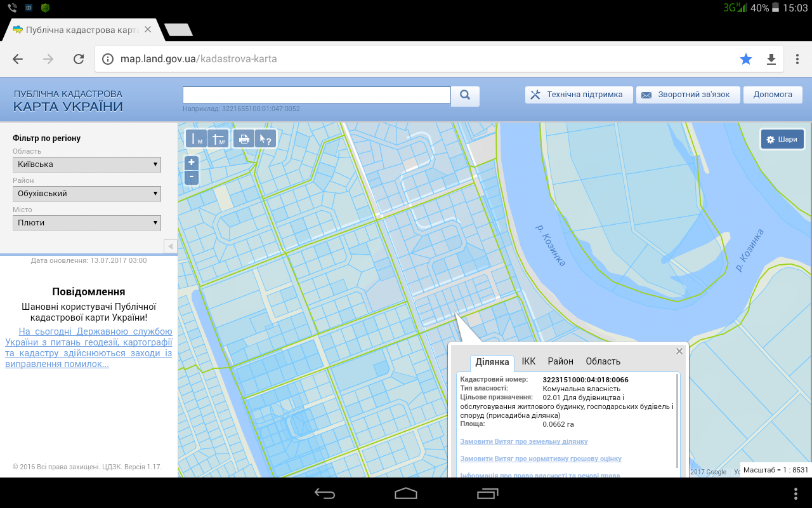Open Chrome three-dot menu

click(797, 59)
